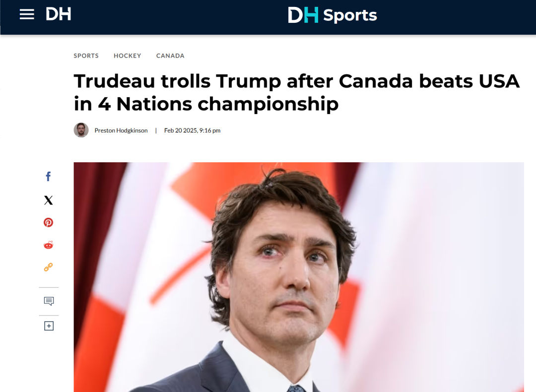Open the hamburger navigation menu
This screenshot has width=536, height=392.
[27, 14]
